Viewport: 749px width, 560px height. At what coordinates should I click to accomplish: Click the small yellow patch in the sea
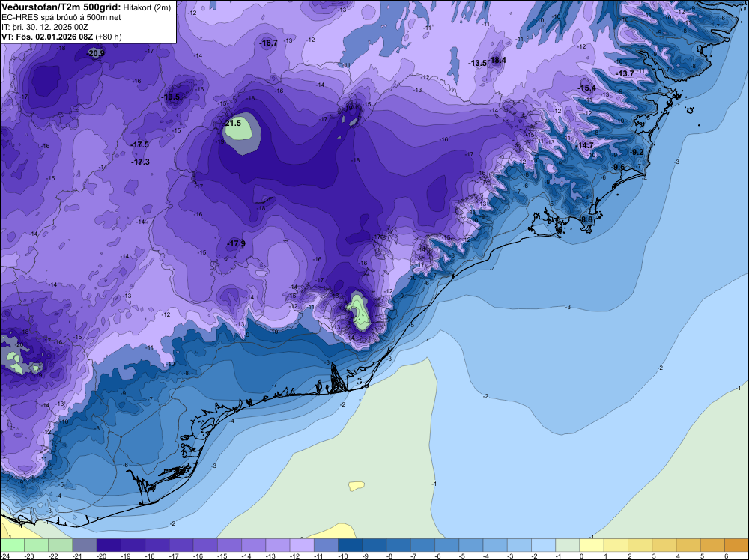(357, 486)
